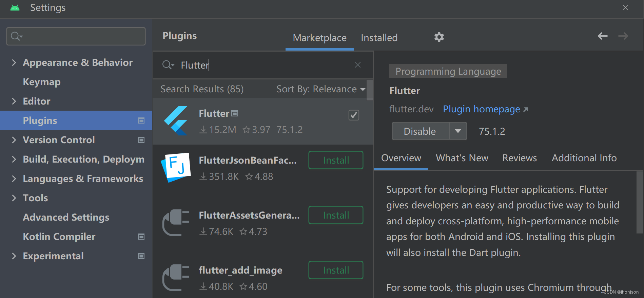Select FlutterJsonBeanFac... result name
Image resolution: width=644 pixels, height=298 pixels.
pyautogui.click(x=248, y=160)
